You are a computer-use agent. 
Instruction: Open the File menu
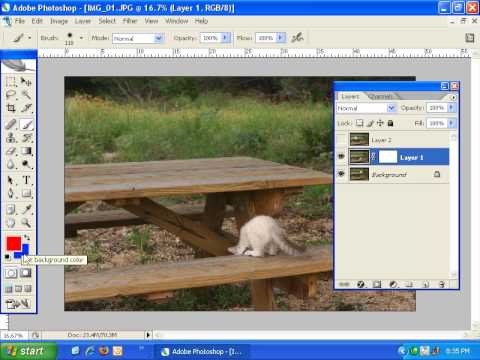coord(20,21)
